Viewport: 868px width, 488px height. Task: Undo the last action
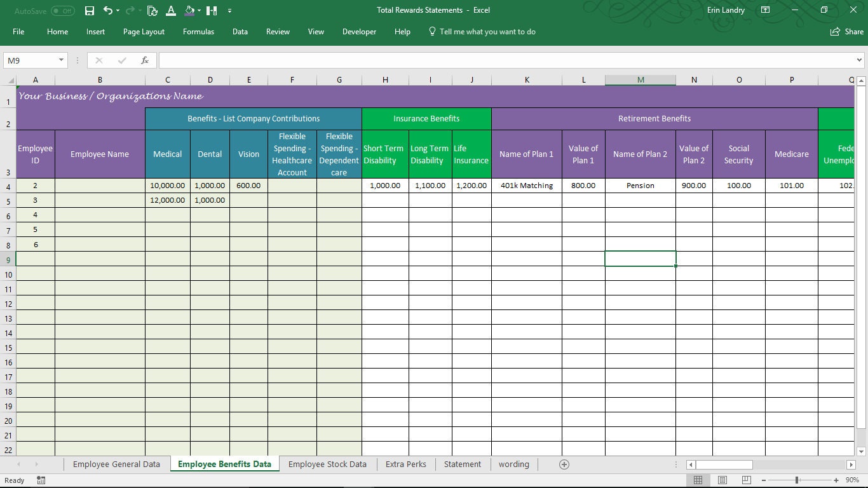[105, 10]
